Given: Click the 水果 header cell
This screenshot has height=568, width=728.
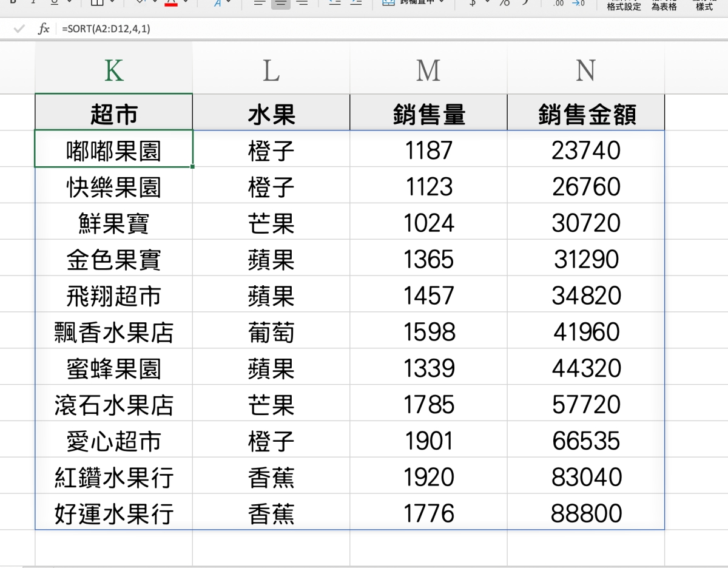Looking at the screenshot, I should click(x=271, y=112).
